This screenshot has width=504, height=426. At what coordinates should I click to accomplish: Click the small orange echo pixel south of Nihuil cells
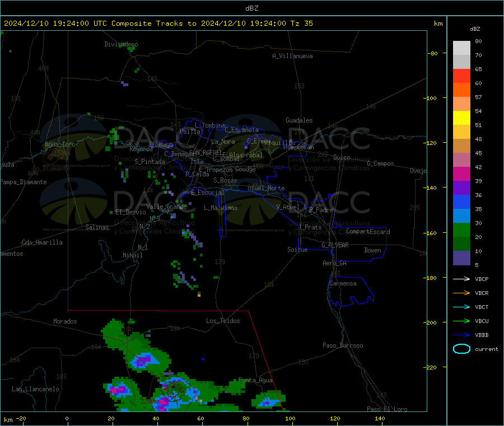point(199,295)
